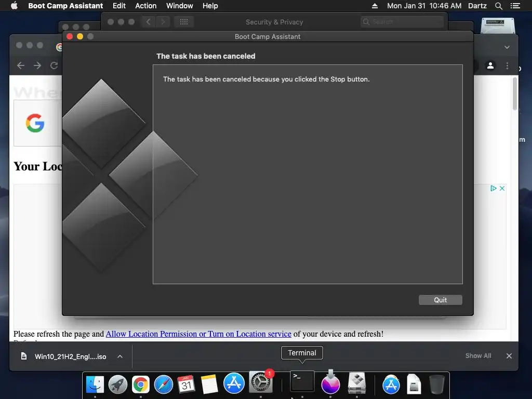The image size is (532, 399).
Task: Click the eject icon in the menu bar
Action: 375,6
